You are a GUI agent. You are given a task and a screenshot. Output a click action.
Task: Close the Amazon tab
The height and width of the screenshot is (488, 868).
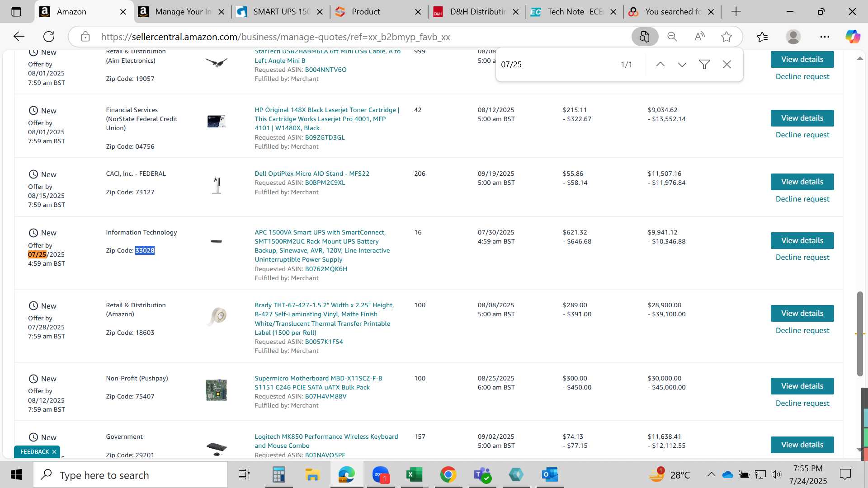123,12
